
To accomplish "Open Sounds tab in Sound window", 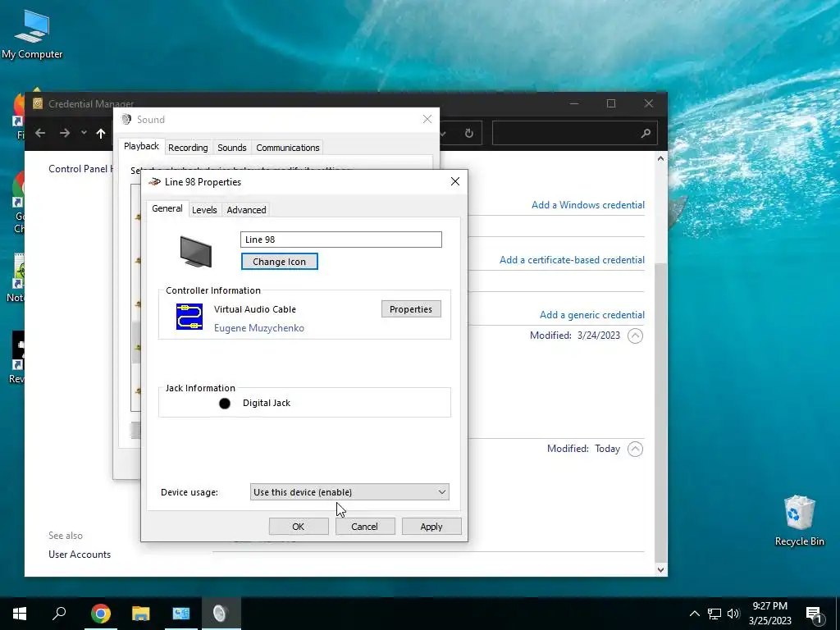I will [x=231, y=148].
